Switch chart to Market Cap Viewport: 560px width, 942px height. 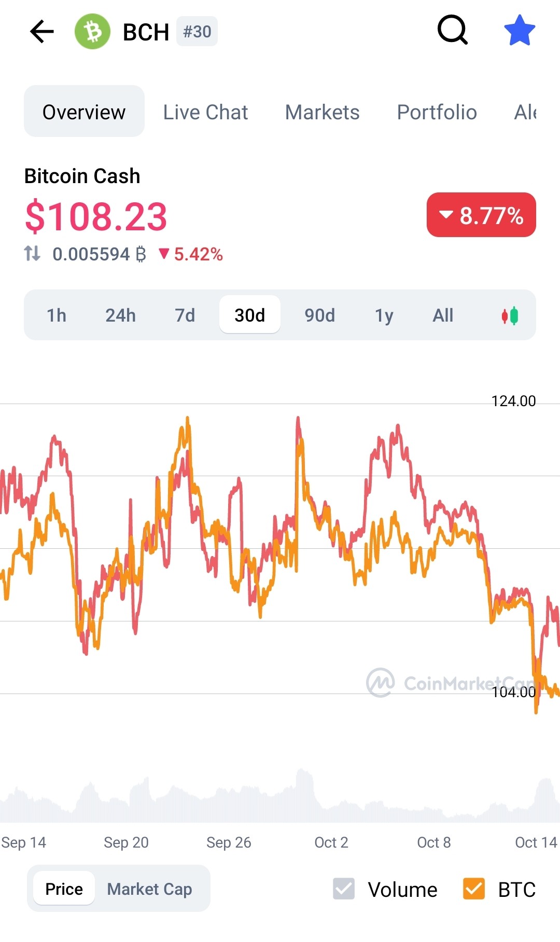tap(150, 889)
